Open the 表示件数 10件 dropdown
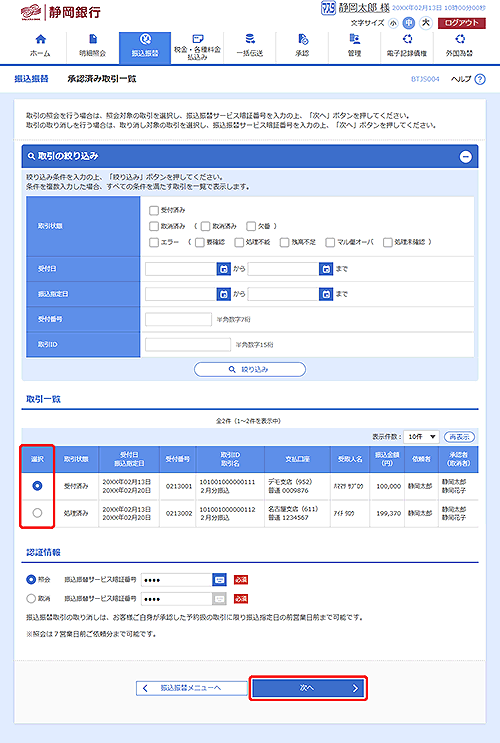 pyautogui.click(x=421, y=436)
